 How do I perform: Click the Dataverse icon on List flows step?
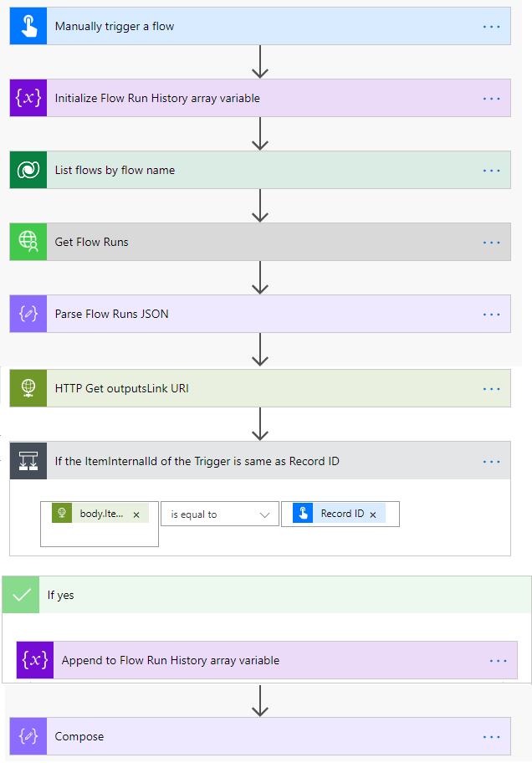point(28,170)
